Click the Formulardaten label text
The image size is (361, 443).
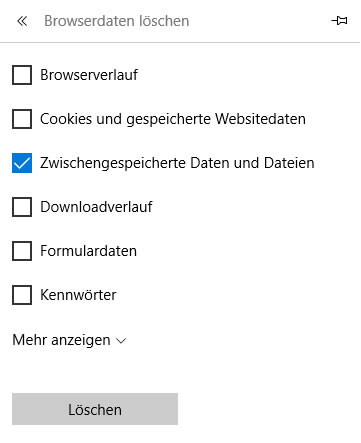point(88,251)
